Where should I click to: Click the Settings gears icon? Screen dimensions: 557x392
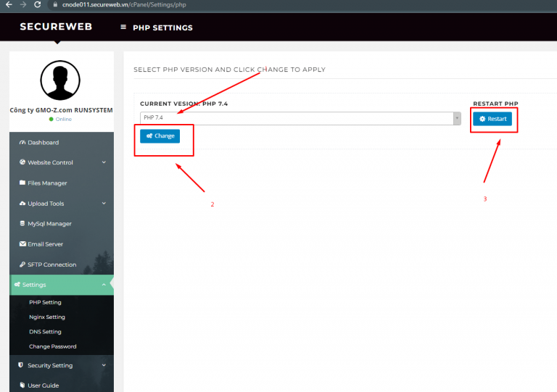click(x=17, y=285)
